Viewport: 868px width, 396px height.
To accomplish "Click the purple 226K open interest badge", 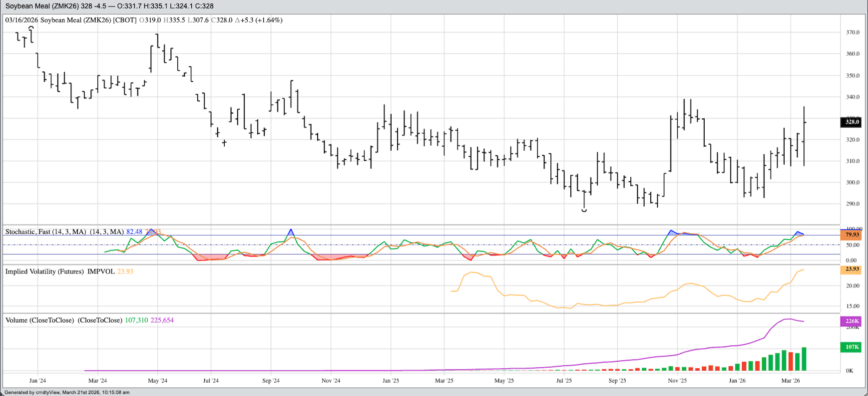I will coord(852,321).
